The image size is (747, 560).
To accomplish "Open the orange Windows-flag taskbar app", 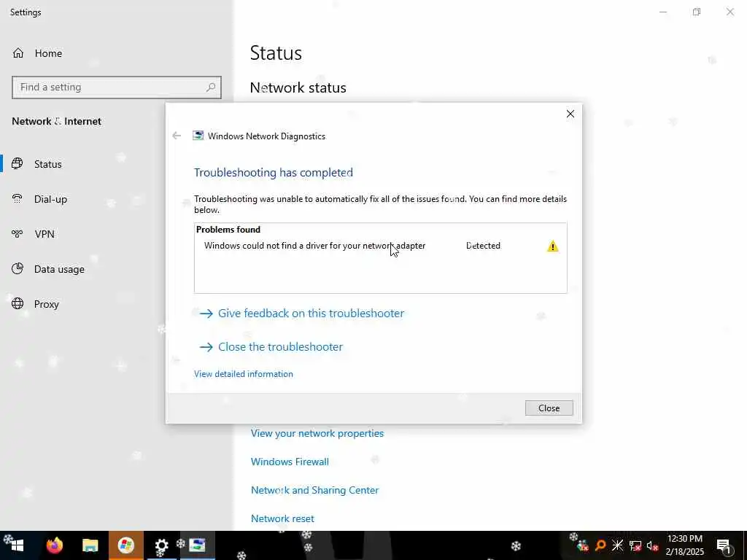I will click(x=125, y=545).
